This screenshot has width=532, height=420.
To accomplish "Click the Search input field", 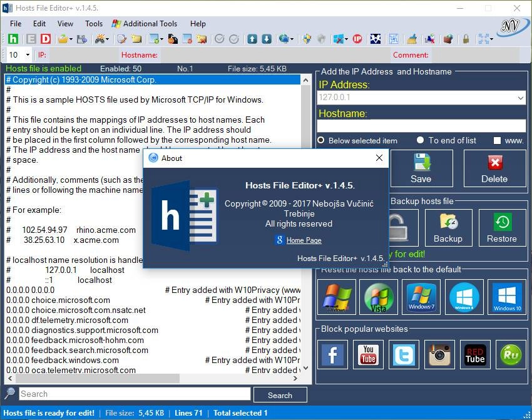I will [135, 394].
